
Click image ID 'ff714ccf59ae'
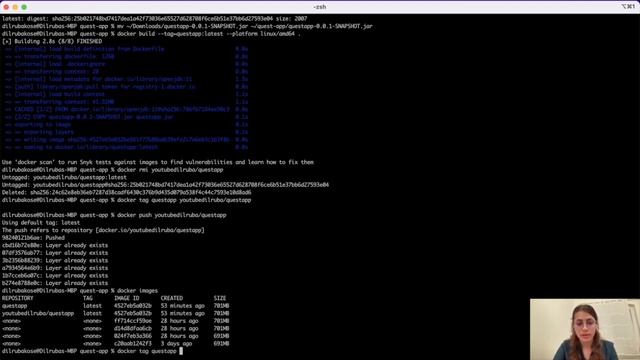coord(133,321)
